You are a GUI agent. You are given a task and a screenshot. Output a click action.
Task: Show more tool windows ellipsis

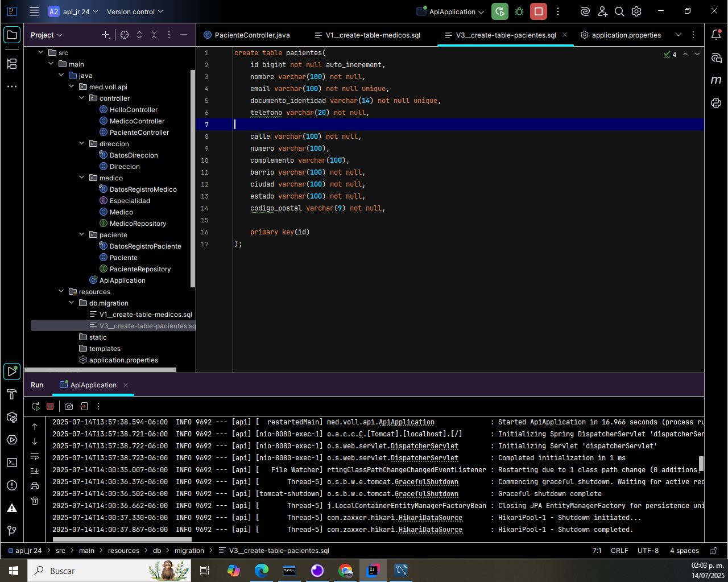12,86
